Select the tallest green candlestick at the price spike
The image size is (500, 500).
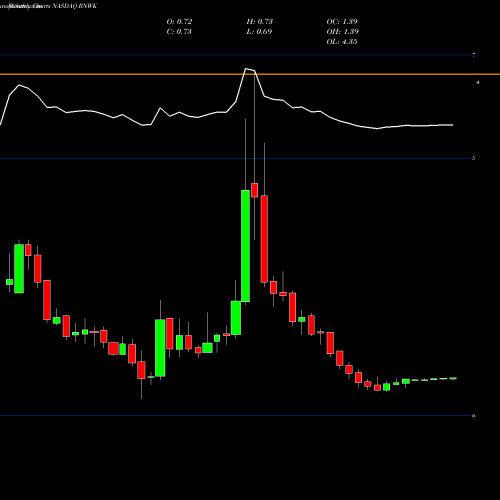(x=245, y=246)
